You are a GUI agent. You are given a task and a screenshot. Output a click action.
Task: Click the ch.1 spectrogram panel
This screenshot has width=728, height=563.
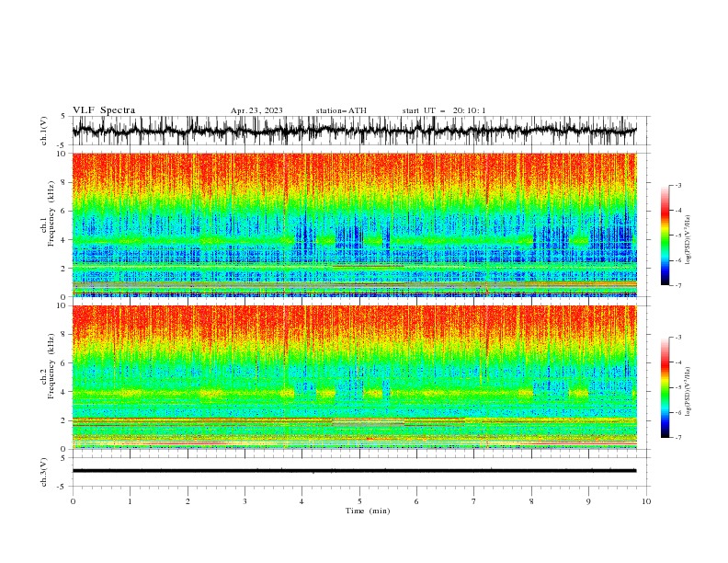[354, 224]
